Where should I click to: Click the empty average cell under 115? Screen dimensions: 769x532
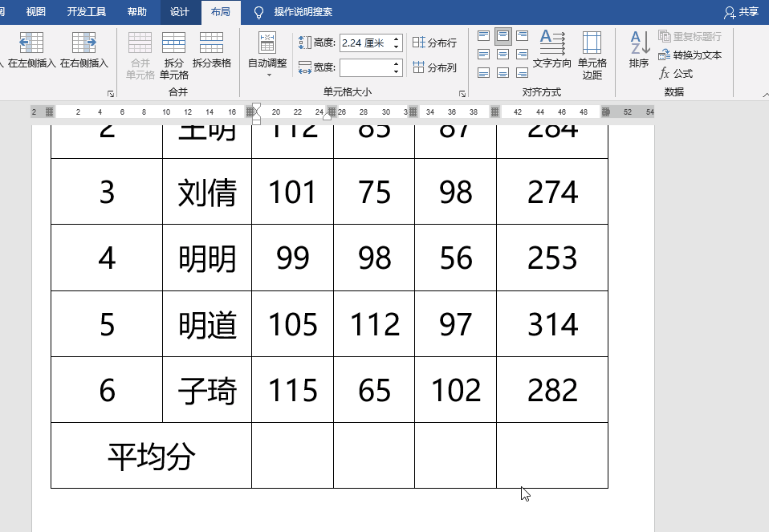[292, 456]
